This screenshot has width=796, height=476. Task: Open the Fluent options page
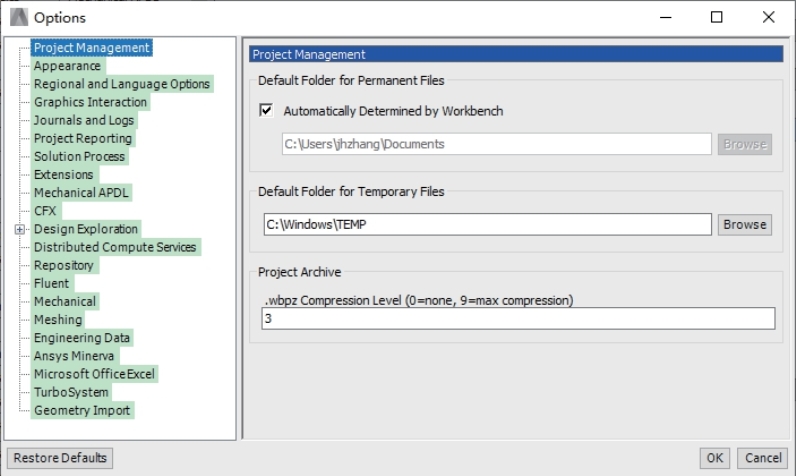pyautogui.click(x=52, y=283)
